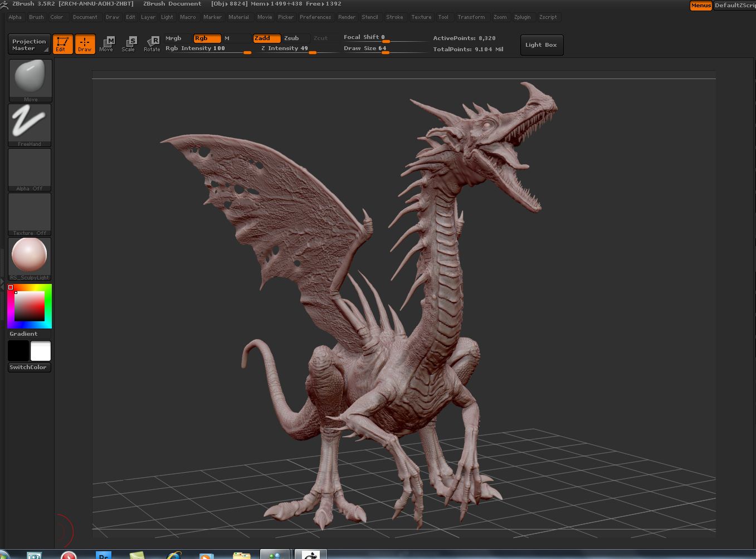Open the Draw menu

click(113, 17)
